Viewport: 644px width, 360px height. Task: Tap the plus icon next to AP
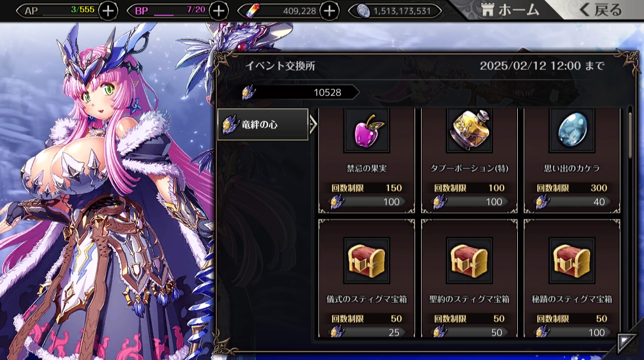[x=108, y=11]
